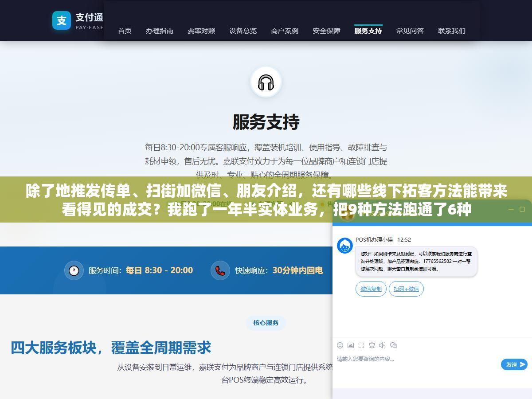Image resolution: width=532 pixels, height=399 pixels.
Task: Toggle the chat sound speaker icon
Action: (x=383, y=345)
